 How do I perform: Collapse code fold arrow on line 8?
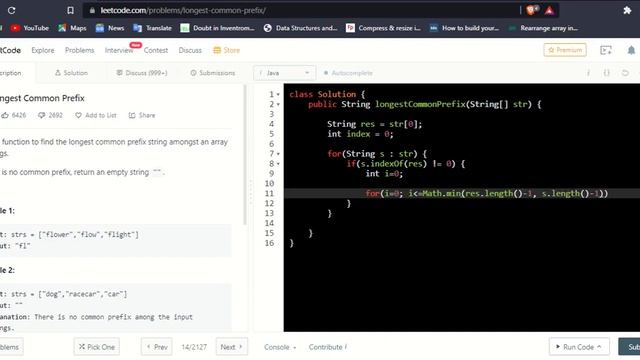(278, 164)
